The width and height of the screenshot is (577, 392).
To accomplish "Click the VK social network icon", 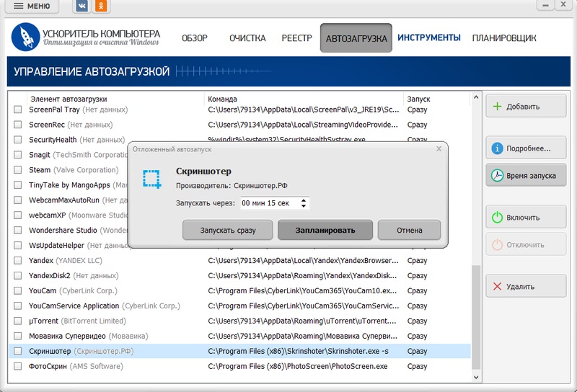I will point(82,6).
